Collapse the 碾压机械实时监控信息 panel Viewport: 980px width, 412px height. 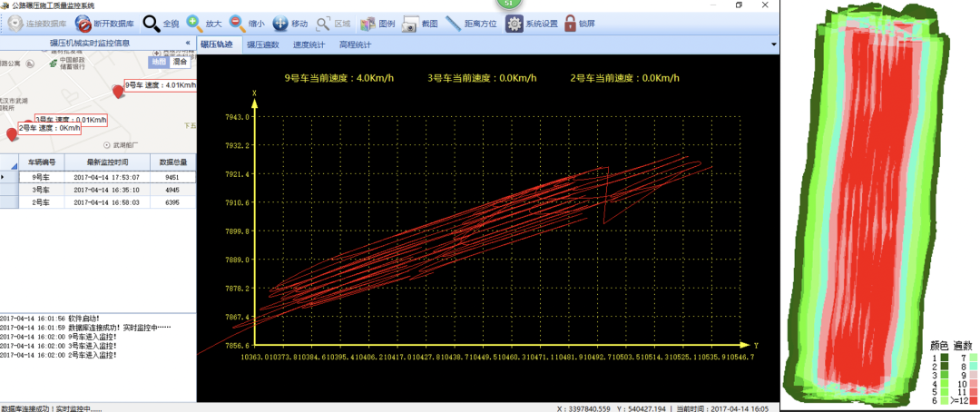coord(188,43)
